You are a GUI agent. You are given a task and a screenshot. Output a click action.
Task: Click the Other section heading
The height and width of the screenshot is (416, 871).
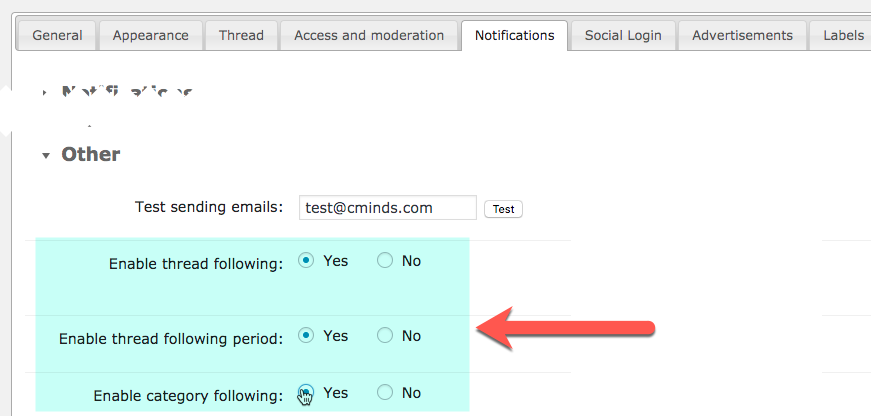[91, 154]
